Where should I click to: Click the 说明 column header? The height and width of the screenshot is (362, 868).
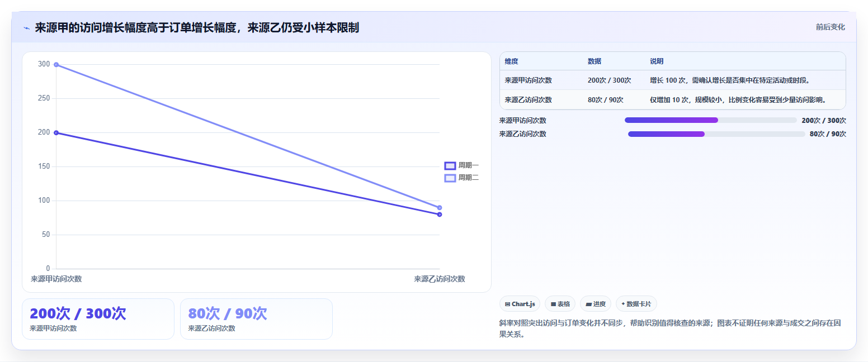(657, 61)
